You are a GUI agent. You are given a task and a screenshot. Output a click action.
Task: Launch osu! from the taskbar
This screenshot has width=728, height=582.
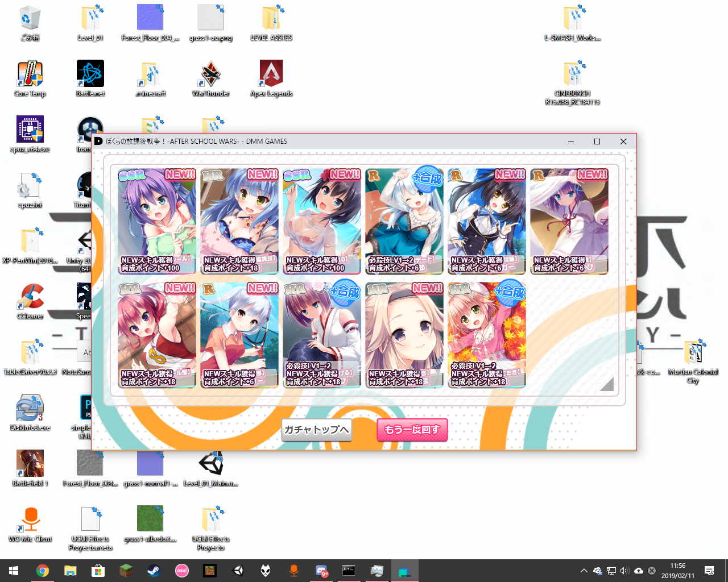[181, 571]
